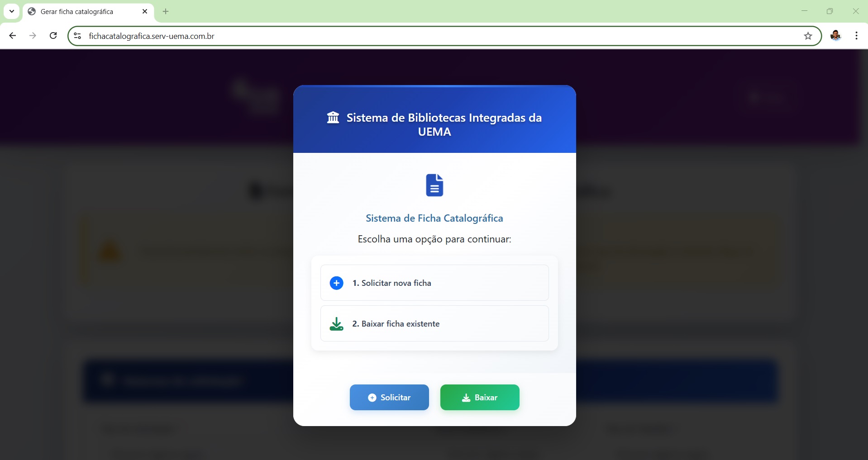Screen dimensions: 868x460
Task: Select option 1. Solicitar nova ficha
Action: pyautogui.click(x=434, y=283)
